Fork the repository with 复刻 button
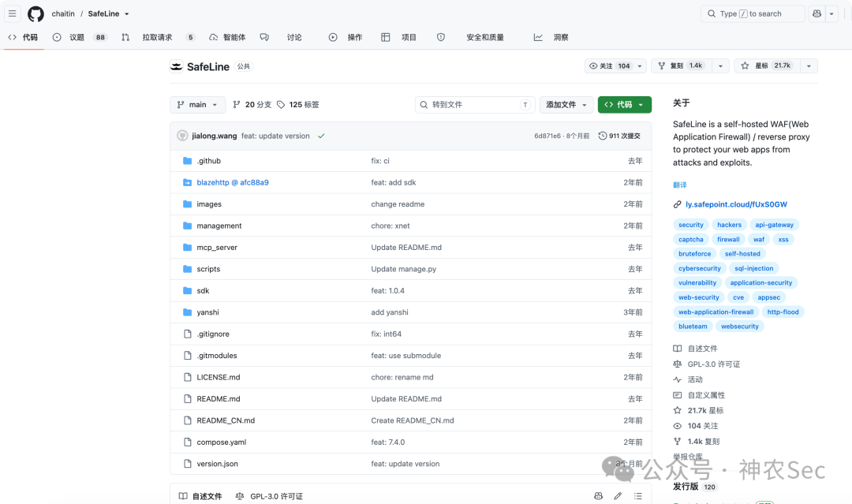 (x=682, y=65)
